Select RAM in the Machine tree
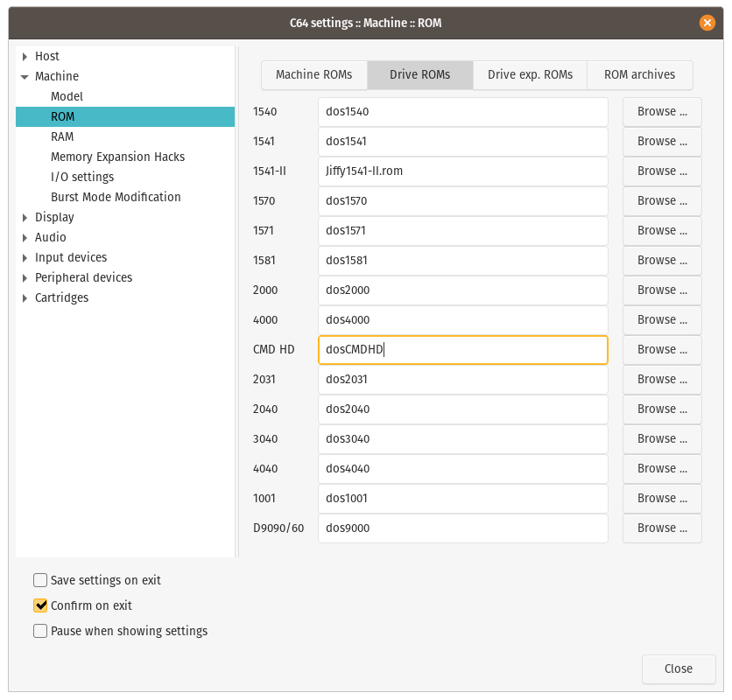Image resolution: width=732 pixels, height=700 pixels. click(x=62, y=136)
